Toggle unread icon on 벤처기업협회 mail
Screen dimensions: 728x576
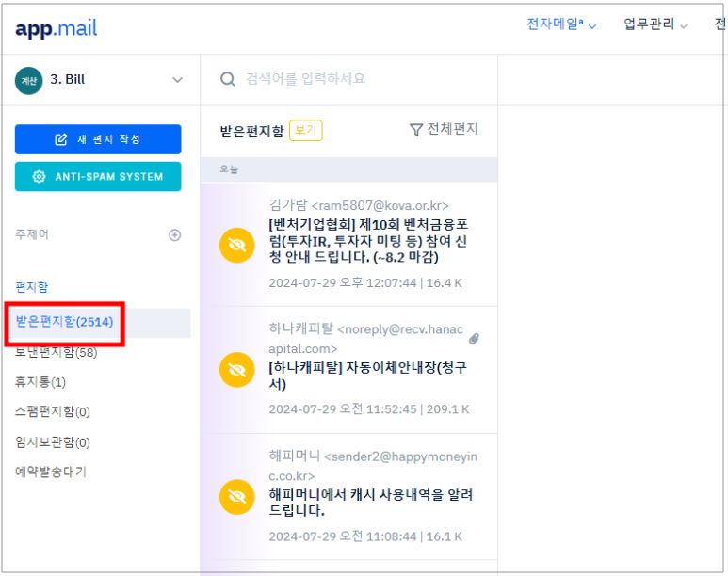click(x=236, y=245)
